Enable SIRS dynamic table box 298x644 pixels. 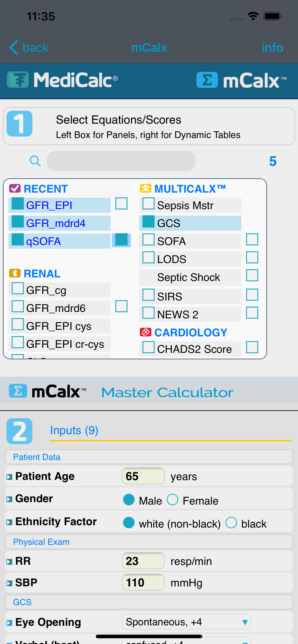tap(252, 294)
